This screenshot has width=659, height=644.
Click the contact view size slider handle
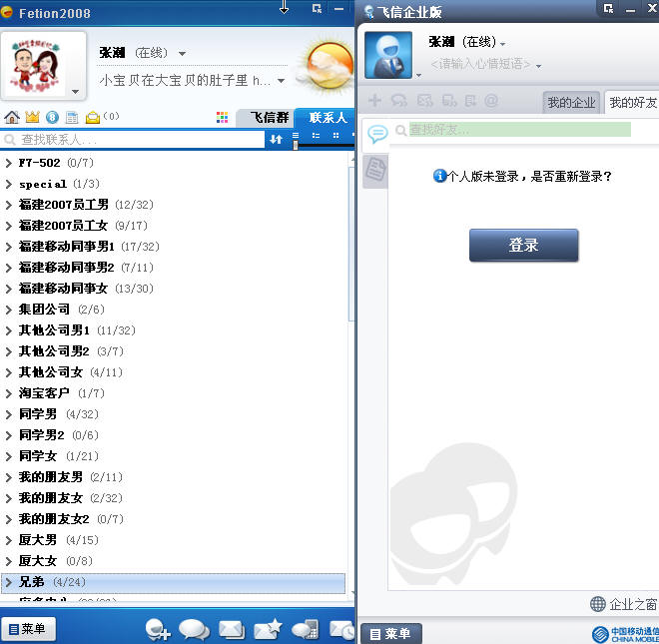(296, 145)
